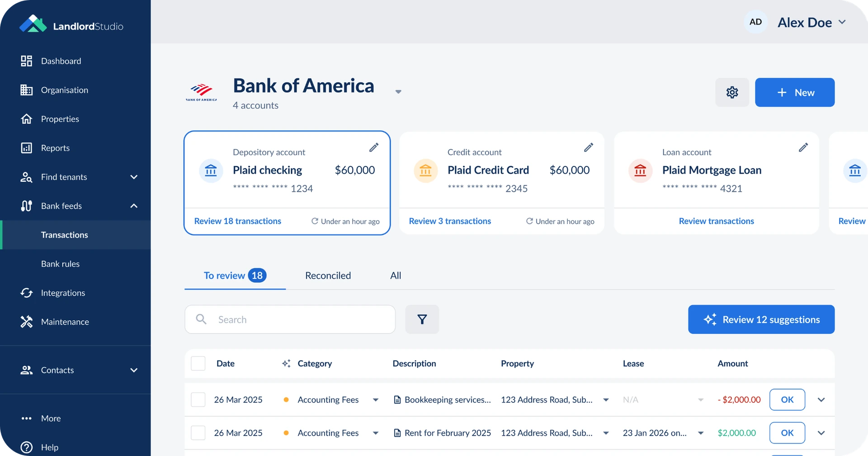
Task: Open Bank rules in sidebar
Action: coord(60,264)
